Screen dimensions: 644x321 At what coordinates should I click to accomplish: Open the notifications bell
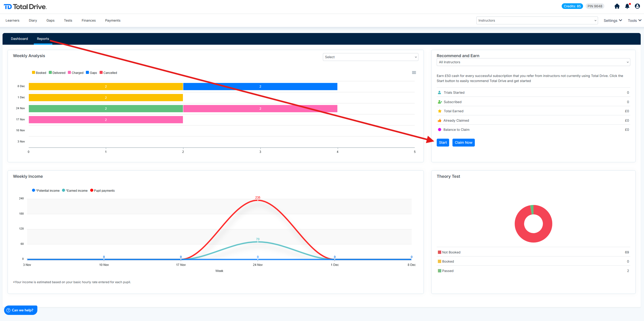pyautogui.click(x=627, y=6)
